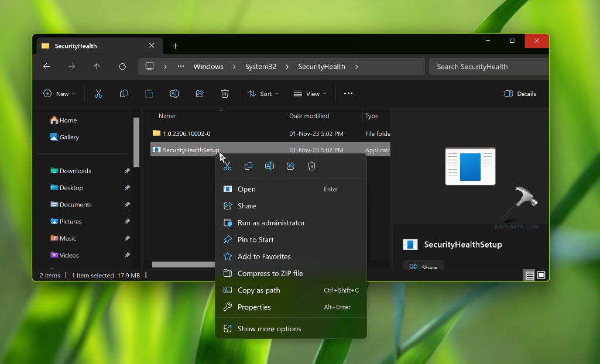This screenshot has width=600, height=364.
Task: Click the Delete icon in the Explorer toolbar
Action: (225, 94)
